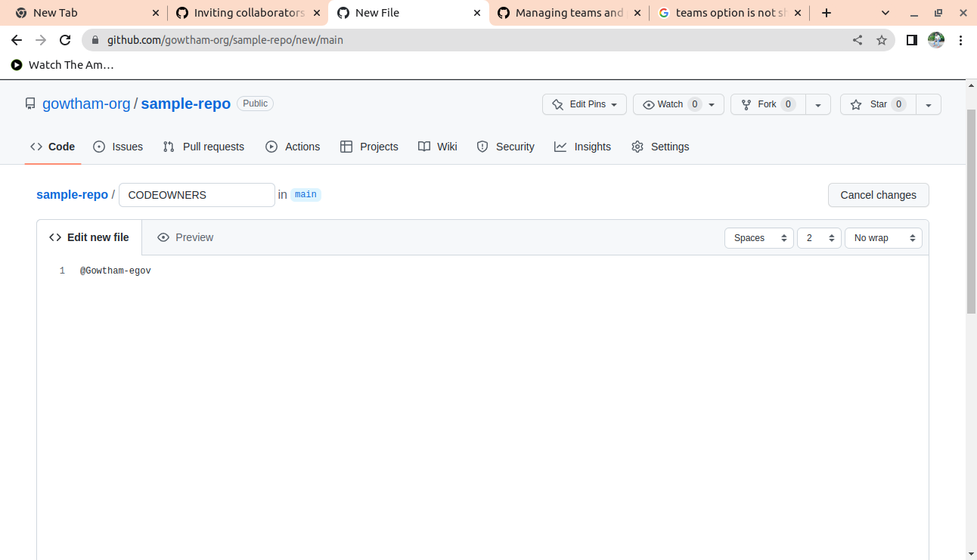Click the CODEOWNERS file name field
This screenshot has height=560, width=977.
point(197,195)
